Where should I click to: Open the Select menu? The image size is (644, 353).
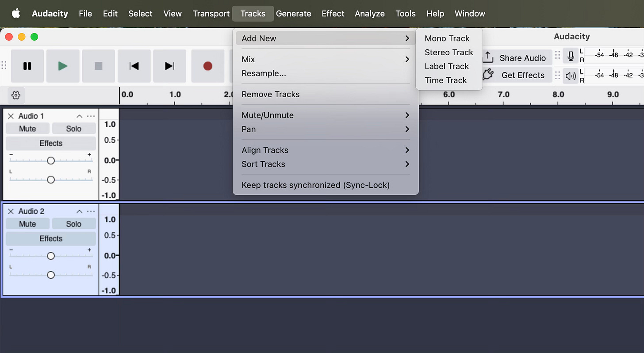coord(140,14)
